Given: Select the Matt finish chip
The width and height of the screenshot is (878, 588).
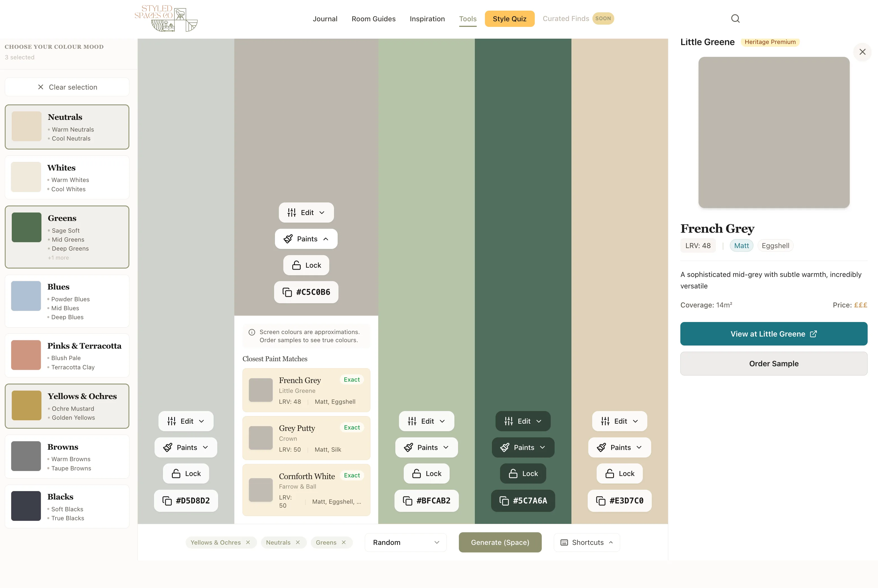Looking at the screenshot, I should point(741,246).
